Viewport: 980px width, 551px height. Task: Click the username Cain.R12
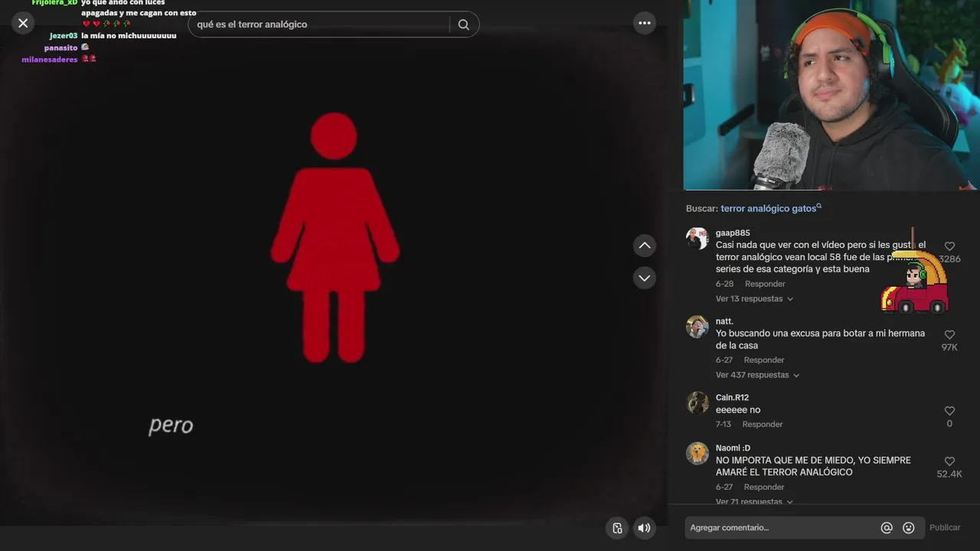tap(732, 397)
